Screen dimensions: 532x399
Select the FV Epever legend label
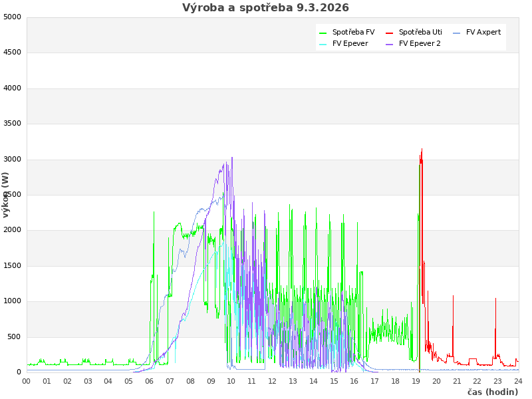(350, 43)
